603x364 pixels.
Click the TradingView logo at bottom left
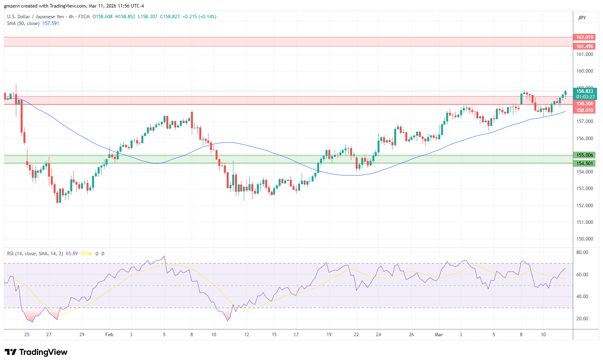36,352
